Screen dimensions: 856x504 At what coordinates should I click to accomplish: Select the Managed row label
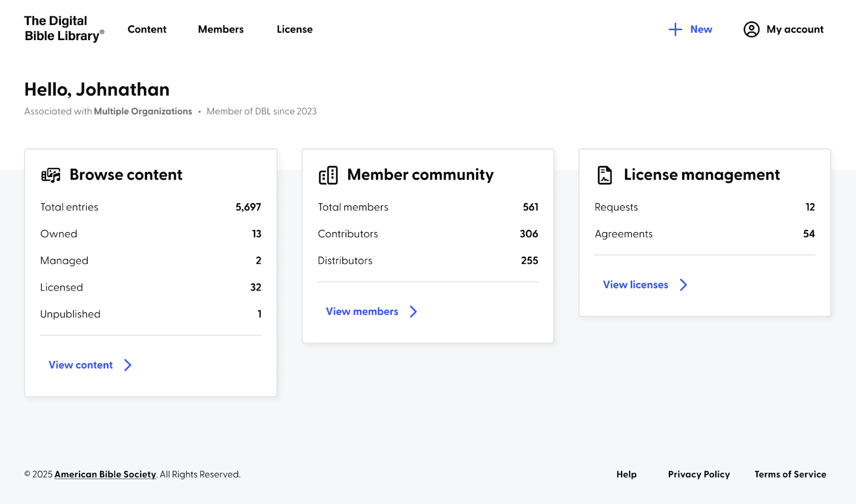[64, 261]
